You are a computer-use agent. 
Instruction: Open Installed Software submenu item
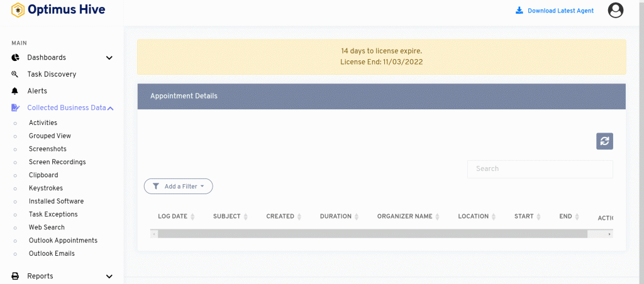[56, 202]
